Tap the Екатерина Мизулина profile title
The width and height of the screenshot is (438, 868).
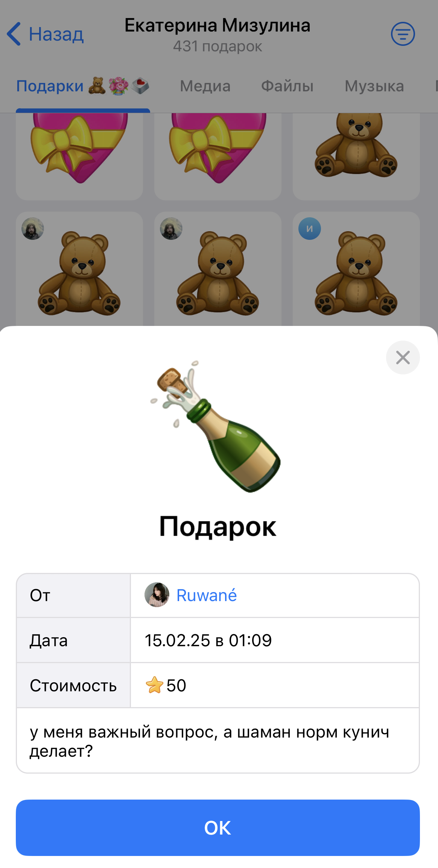217,26
